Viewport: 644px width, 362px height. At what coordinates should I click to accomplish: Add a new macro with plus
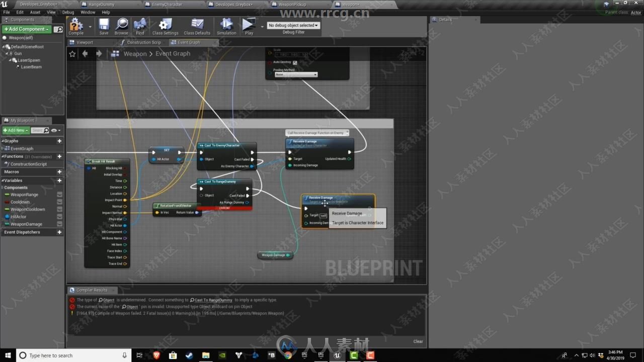click(x=59, y=172)
